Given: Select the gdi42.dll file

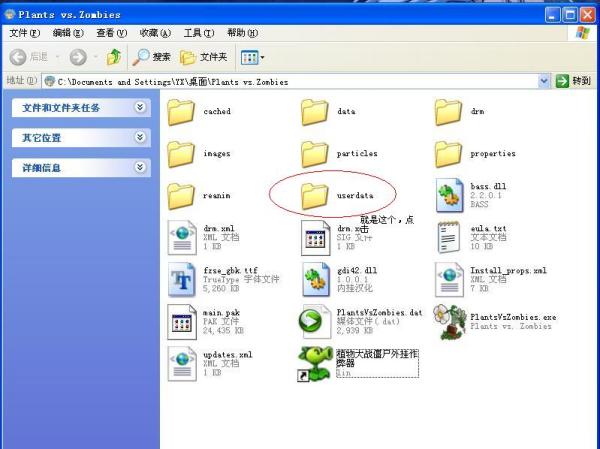Looking at the screenshot, I should [316, 280].
